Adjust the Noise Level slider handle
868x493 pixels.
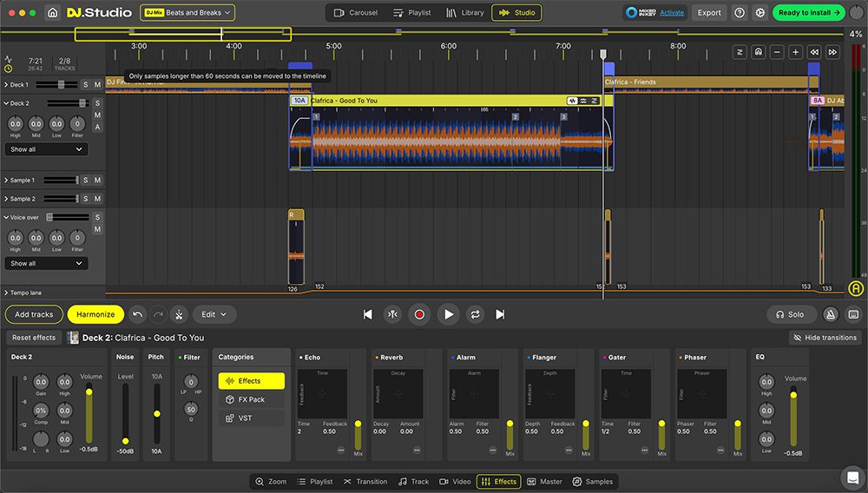125,441
